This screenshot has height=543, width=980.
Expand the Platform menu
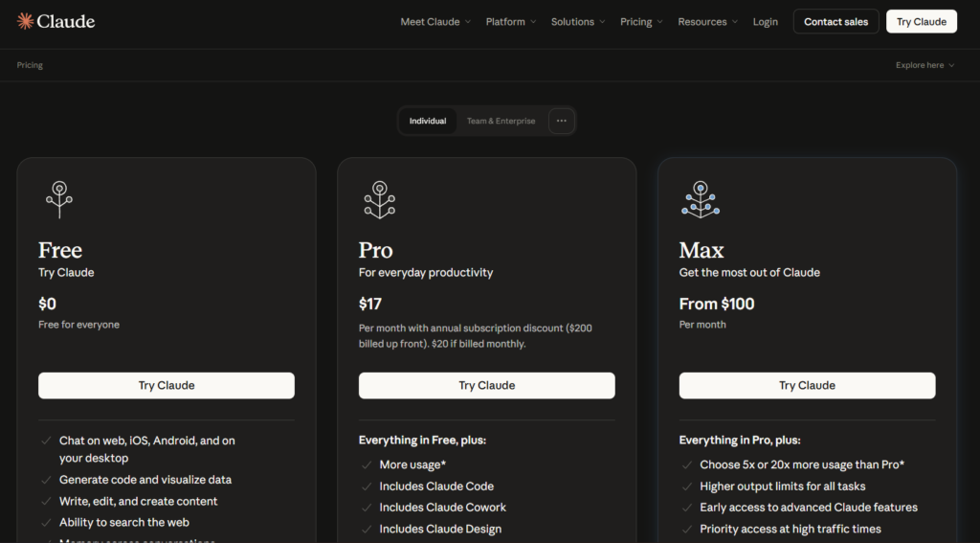[x=511, y=21]
